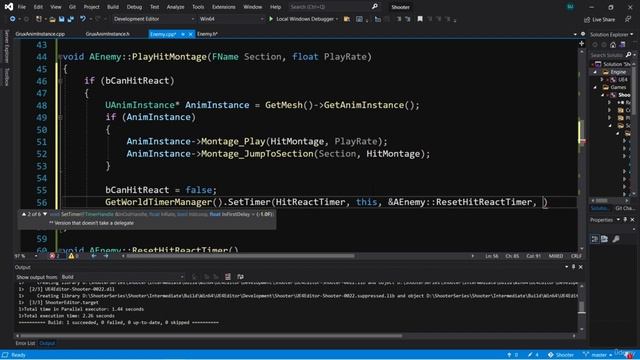Click the Alphabetical icon in Properties
This screenshot has width=640, height=360.
tap(604, 239)
